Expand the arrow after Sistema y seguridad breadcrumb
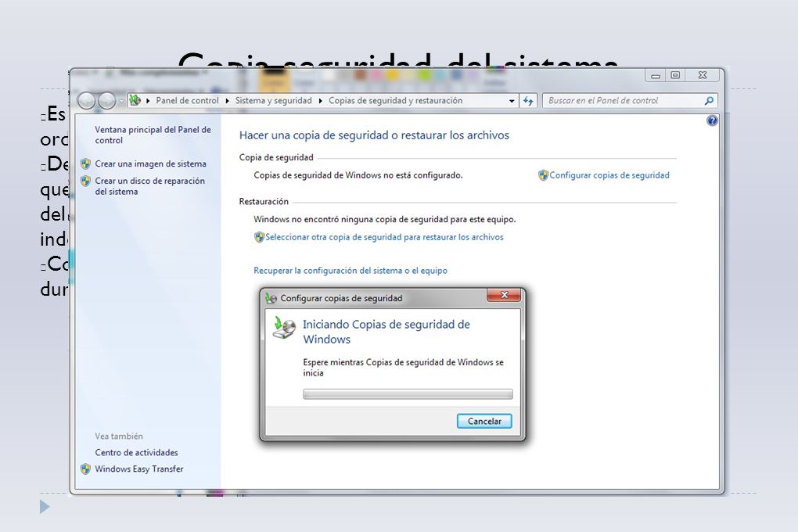 pos(320,101)
